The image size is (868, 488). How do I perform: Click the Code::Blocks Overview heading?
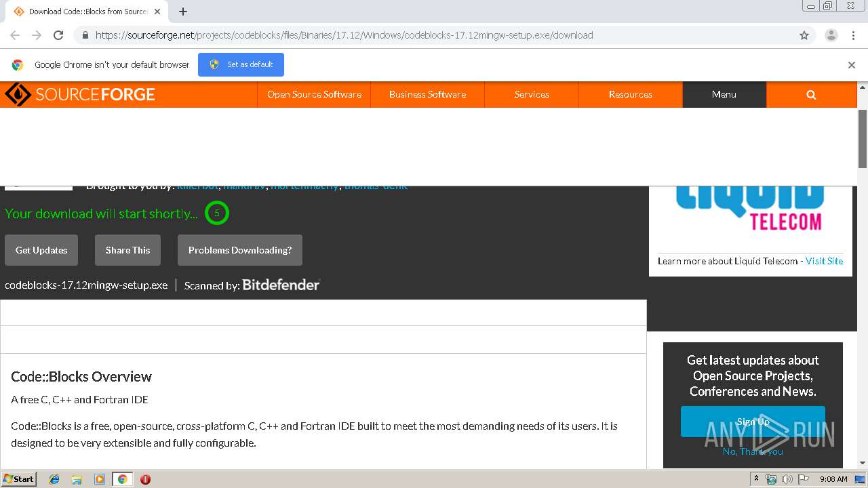(81, 377)
